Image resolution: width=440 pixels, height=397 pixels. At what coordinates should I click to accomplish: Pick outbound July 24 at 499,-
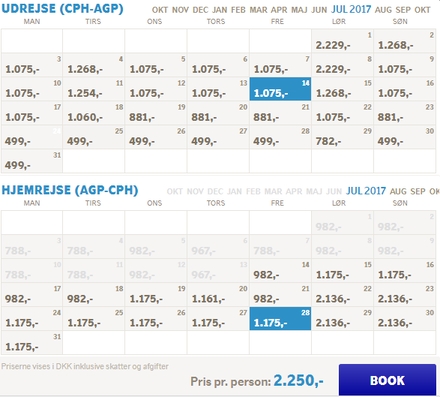(32, 137)
